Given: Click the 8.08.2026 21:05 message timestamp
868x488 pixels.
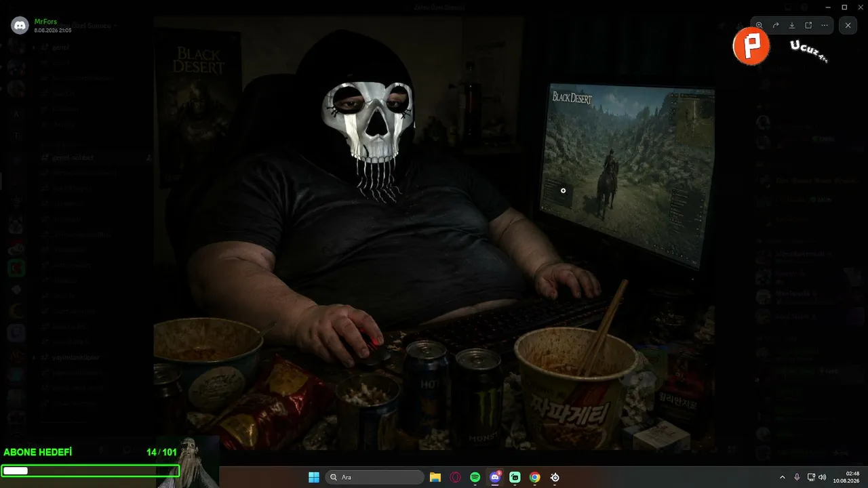Looking at the screenshot, I should point(53,30).
